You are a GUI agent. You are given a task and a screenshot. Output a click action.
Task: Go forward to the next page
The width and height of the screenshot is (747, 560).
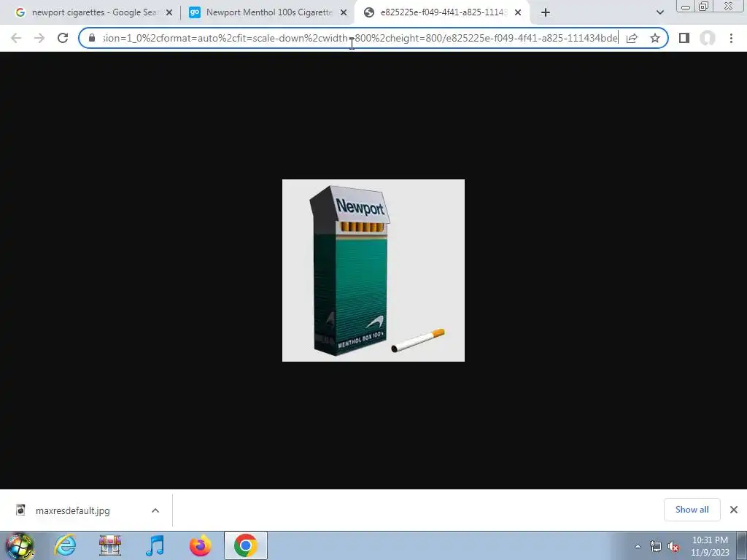[x=39, y=38]
